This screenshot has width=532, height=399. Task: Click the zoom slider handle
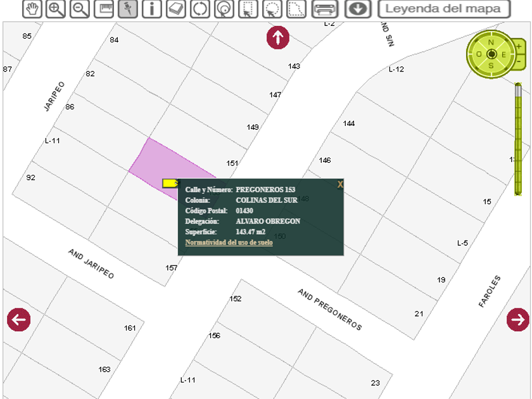518,90
